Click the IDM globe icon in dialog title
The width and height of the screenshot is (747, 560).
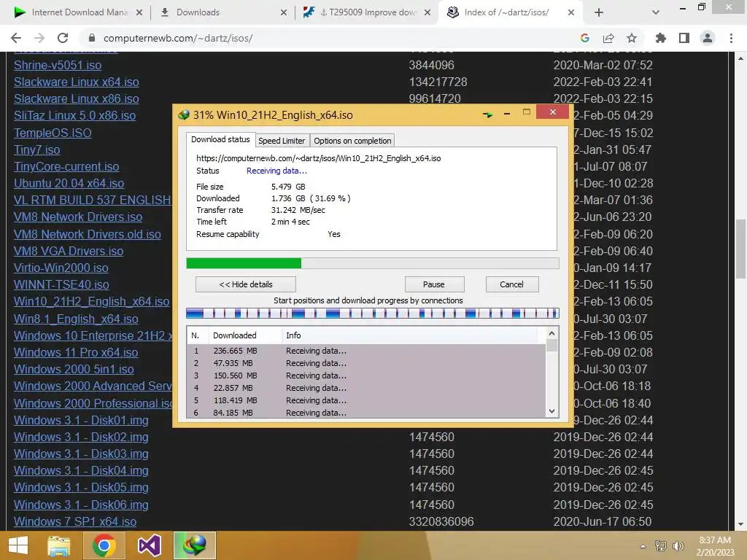pos(184,114)
